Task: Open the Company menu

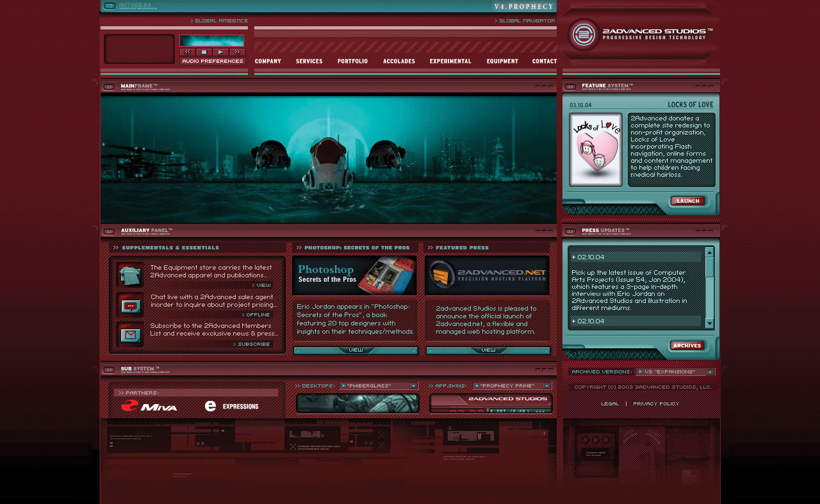Action: tap(268, 61)
